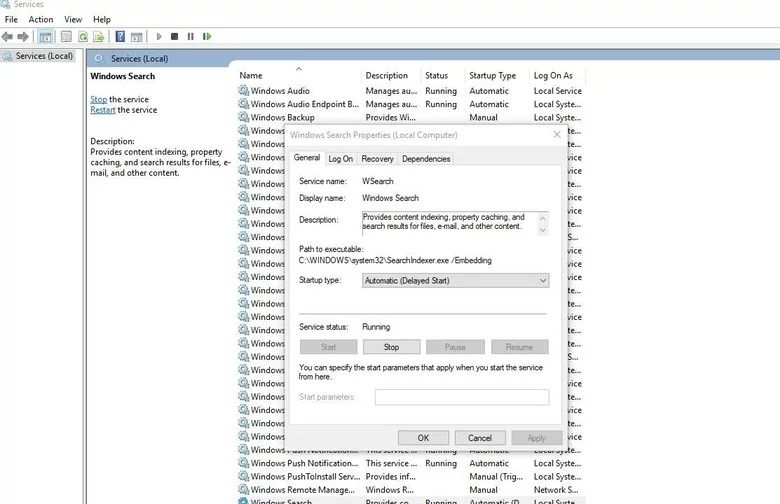
Task: Click the Services (Local) pane header
Action: [139, 59]
